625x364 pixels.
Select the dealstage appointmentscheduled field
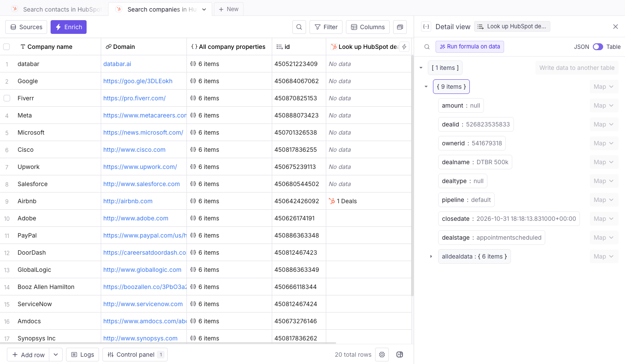coord(492,238)
